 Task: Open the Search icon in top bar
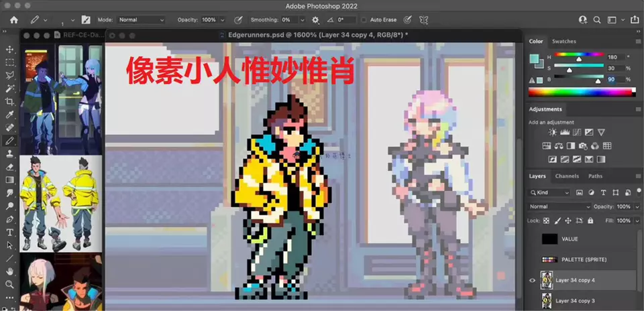pos(597,19)
